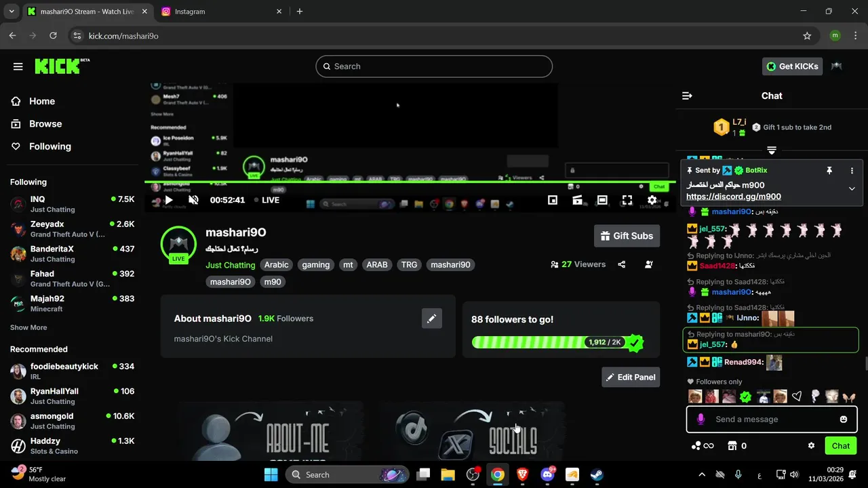
Task: Unmute the stream audio
Action: [194, 200]
